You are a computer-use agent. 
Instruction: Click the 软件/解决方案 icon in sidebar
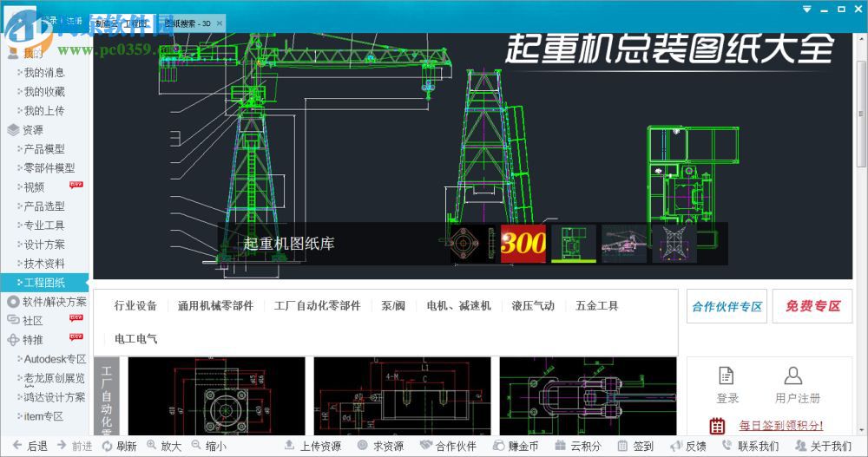[13, 302]
